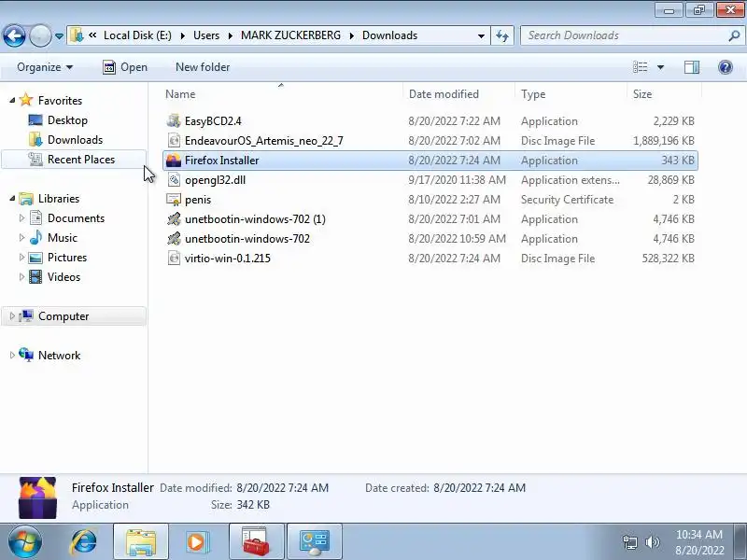Expand the arrow after MARK ZUCKERBERG in the address bar

pos(352,35)
